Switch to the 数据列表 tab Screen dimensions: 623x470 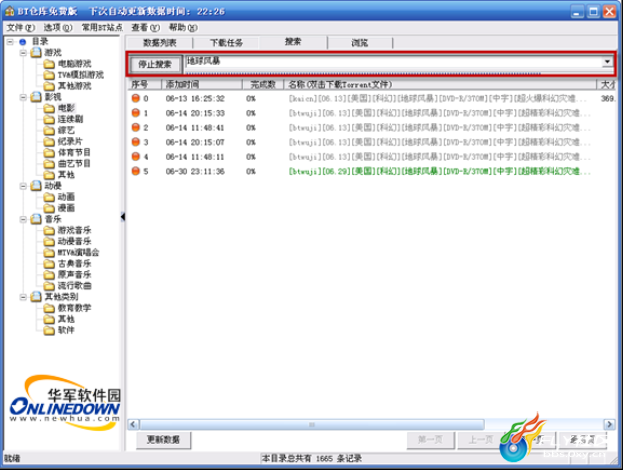[x=160, y=43]
